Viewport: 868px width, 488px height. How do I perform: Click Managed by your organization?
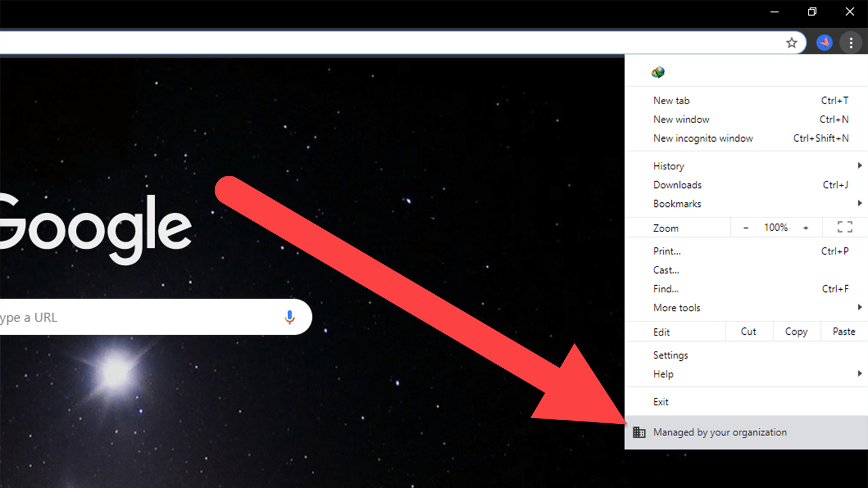pyautogui.click(x=746, y=432)
